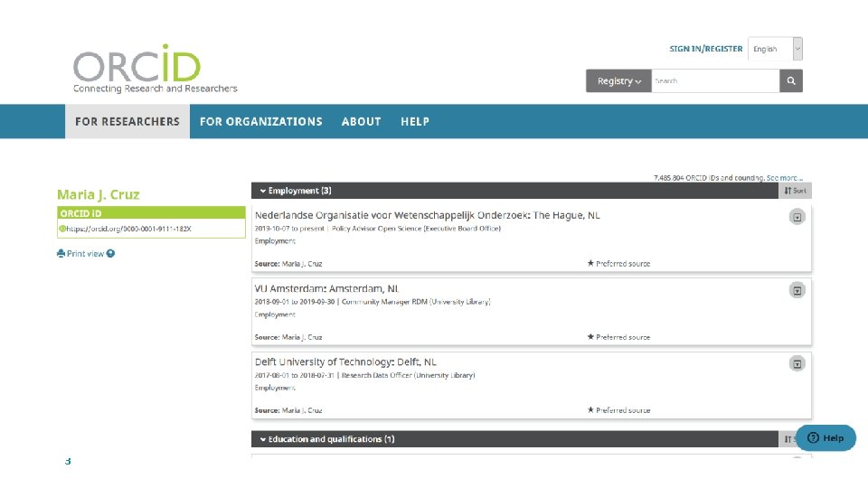Click the Employment Sort button
Image resolution: width=868 pixels, height=488 pixels.
pos(795,191)
